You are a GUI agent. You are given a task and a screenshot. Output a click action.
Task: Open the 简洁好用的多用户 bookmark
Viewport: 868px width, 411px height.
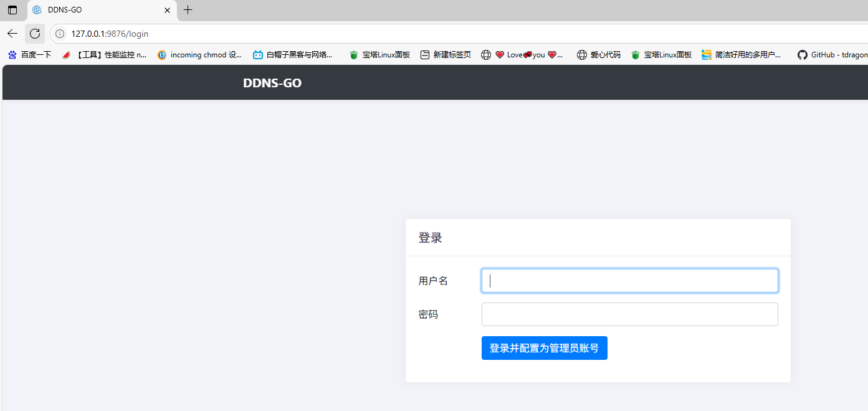(742, 55)
